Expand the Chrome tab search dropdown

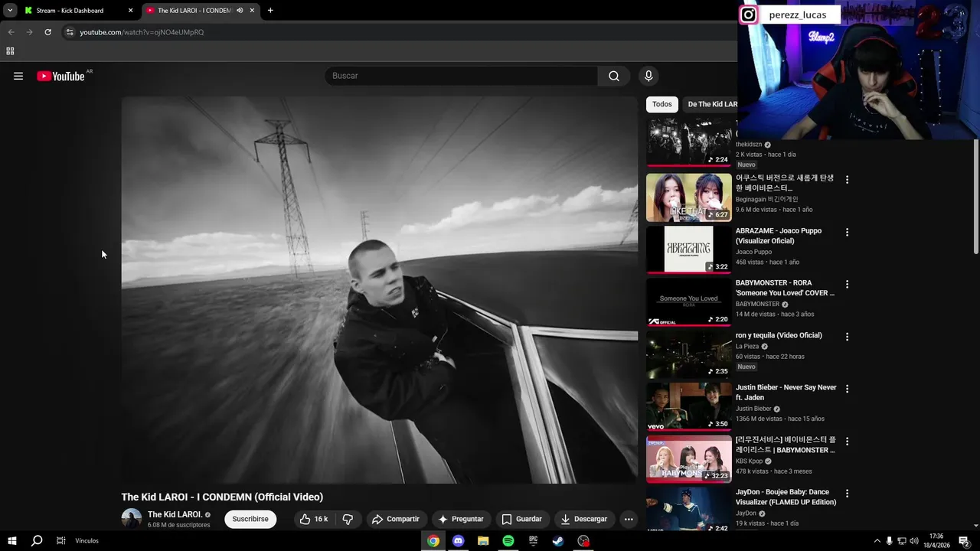10,11
